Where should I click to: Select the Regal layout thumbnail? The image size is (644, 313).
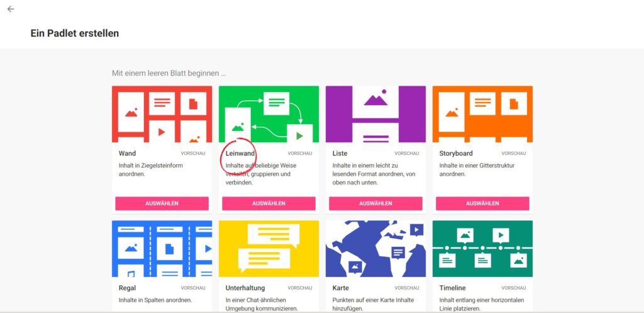pos(162,248)
